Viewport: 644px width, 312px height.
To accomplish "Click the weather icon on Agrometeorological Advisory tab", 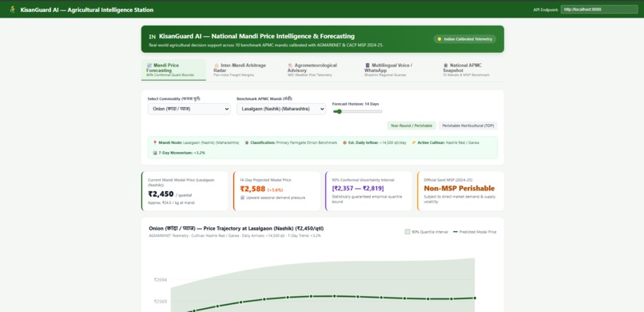I will pyautogui.click(x=290, y=66).
